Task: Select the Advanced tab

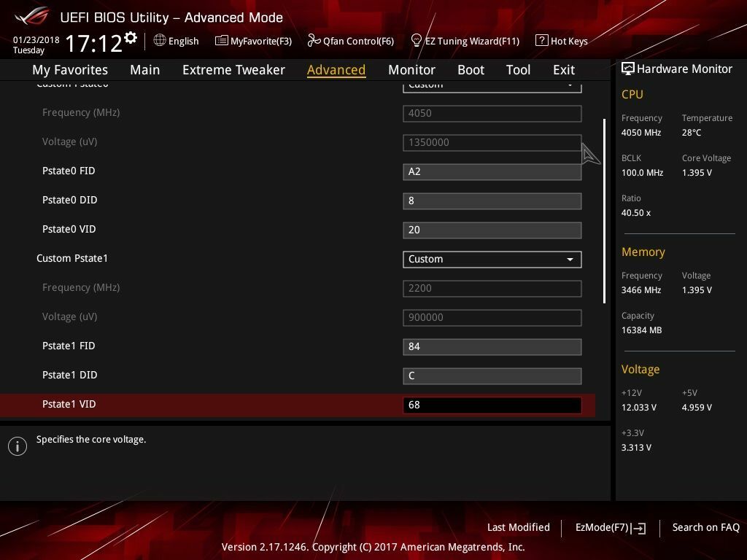Action: (x=336, y=70)
